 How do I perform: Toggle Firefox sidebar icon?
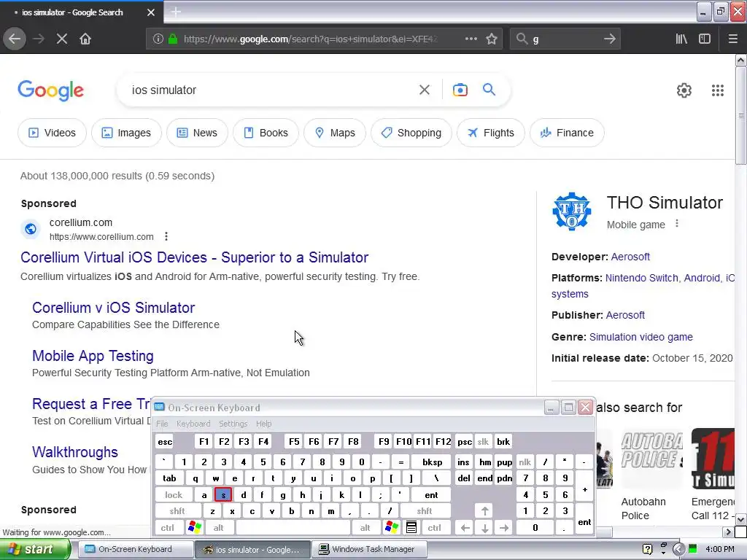click(705, 39)
